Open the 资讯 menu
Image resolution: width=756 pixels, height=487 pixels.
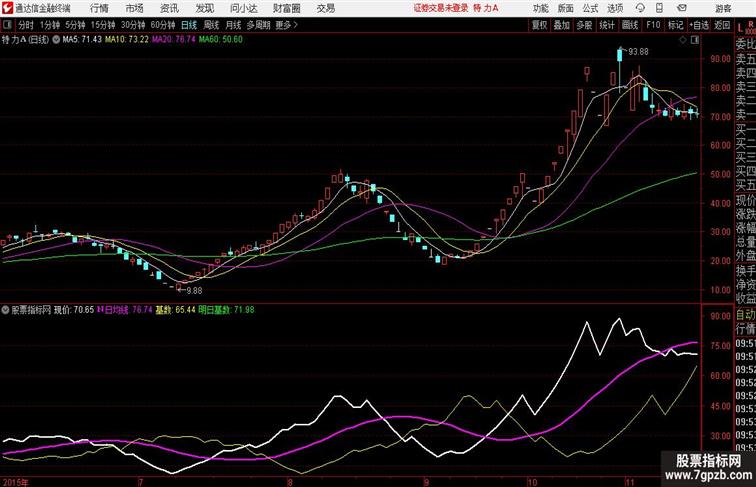tap(169, 8)
